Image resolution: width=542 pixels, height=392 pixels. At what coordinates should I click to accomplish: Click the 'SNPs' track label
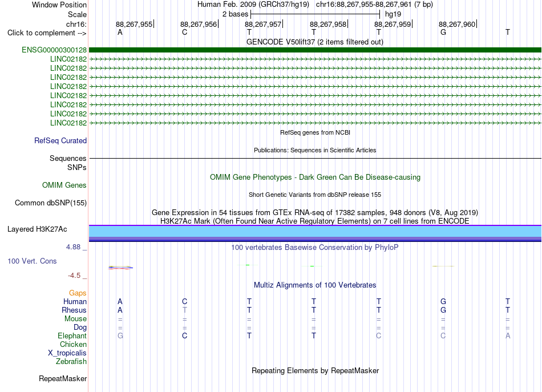(77, 167)
